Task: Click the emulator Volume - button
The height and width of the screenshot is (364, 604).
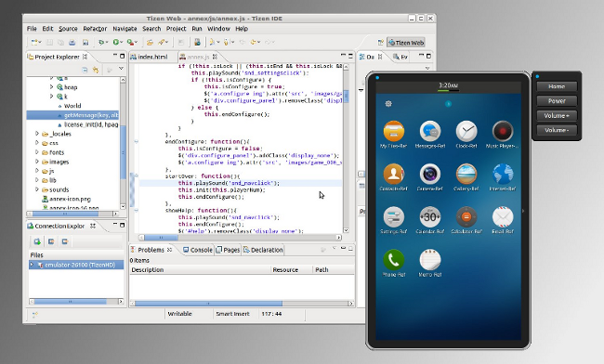Action: [x=557, y=130]
